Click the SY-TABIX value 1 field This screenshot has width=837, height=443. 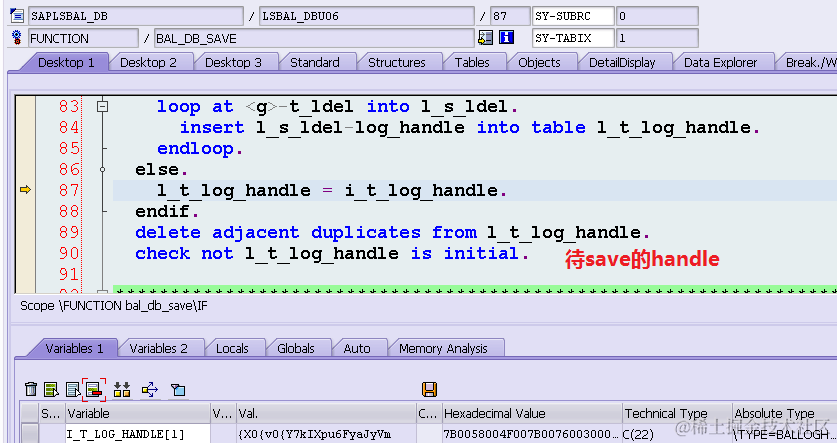(x=657, y=38)
